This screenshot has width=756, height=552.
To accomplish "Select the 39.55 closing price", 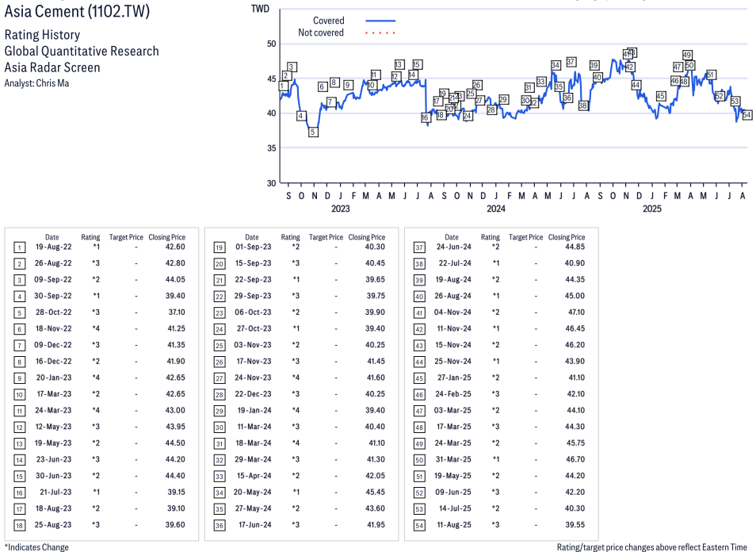I will (x=575, y=524).
